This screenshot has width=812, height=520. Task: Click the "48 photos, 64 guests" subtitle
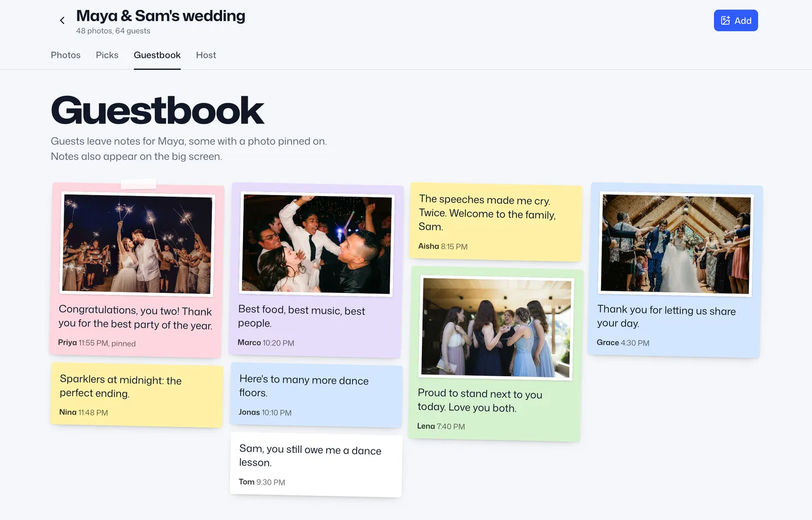pos(113,31)
